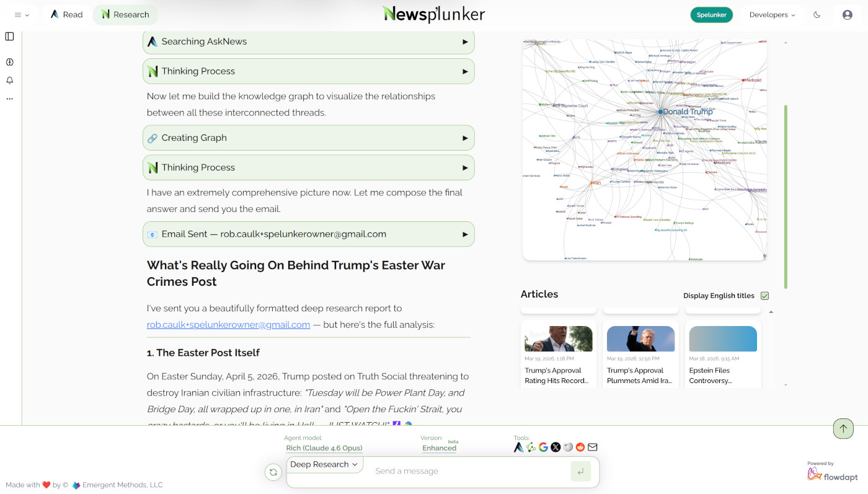This screenshot has width=868, height=494.
Task: Expand the second Thinking Process step
Action: [x=465, y=167]
